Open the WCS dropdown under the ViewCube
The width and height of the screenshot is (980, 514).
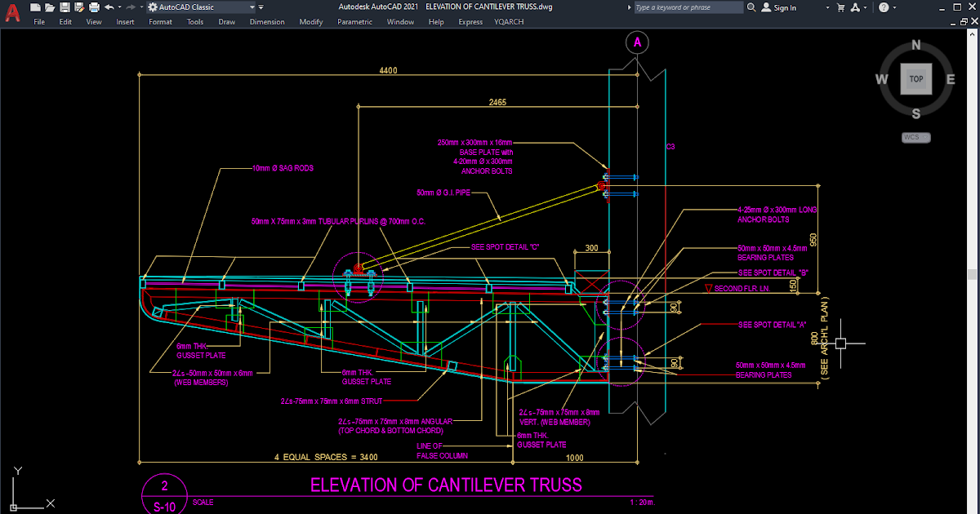915,137
